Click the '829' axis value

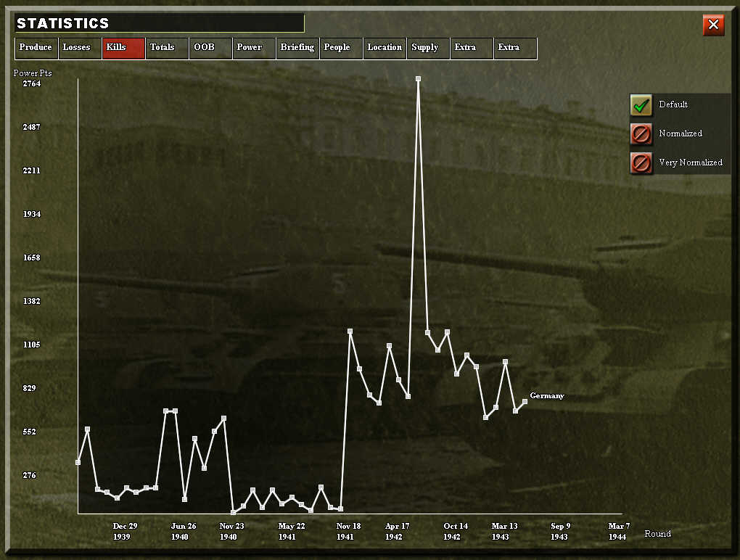[29, 388]
